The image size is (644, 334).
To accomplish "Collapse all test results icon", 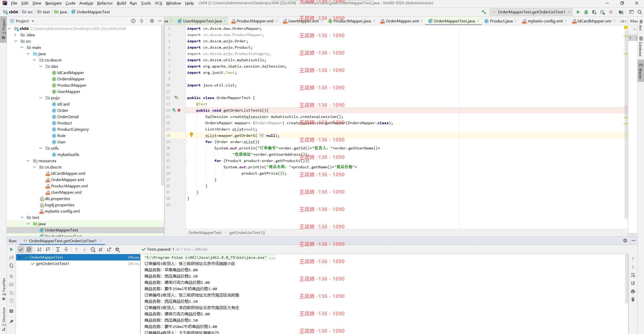I will (x=66, y=249).
